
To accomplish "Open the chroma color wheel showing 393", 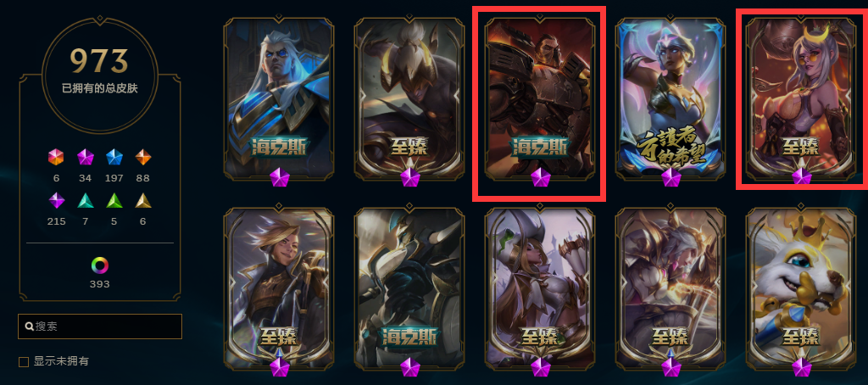I will click(100, 265).
